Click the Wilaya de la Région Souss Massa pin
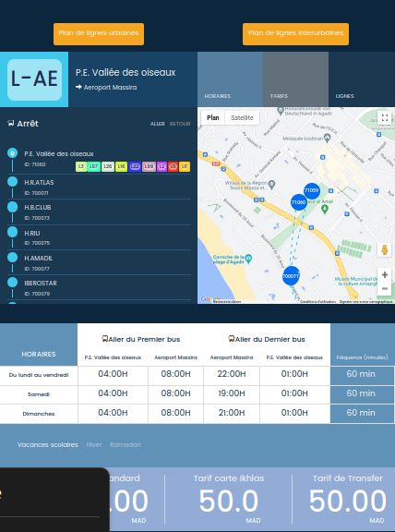The width and height of the screenshot is (395, 532). [x=271, y=185]
